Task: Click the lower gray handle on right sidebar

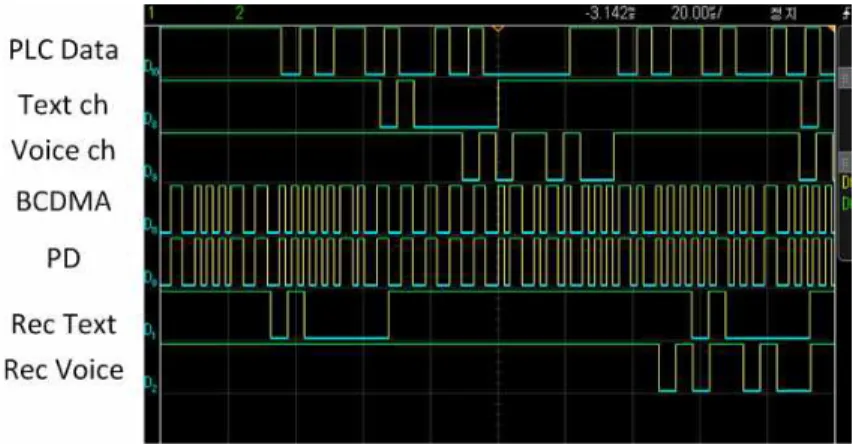Action: [x=844, y=162]
